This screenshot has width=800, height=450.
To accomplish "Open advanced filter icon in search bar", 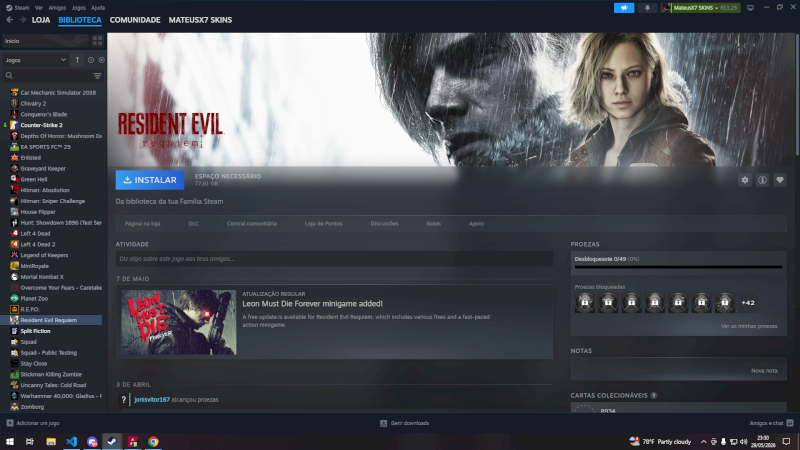I will (x=97, y=76).
